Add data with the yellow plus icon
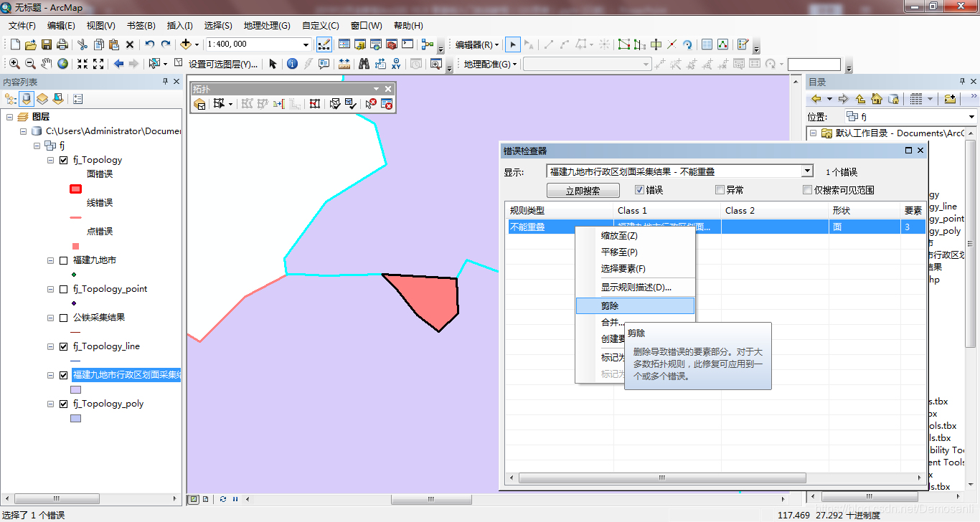 point(186,44)
